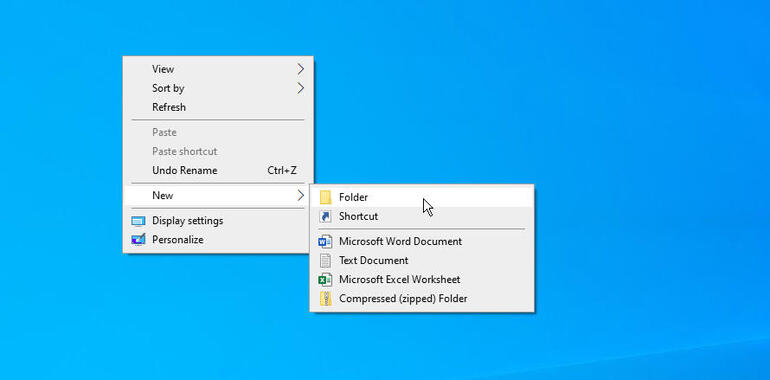Click the disabled Paste shortcut entry
Image resolution: width=770 pixels, height=380 pixels.
tap(218, 152)
